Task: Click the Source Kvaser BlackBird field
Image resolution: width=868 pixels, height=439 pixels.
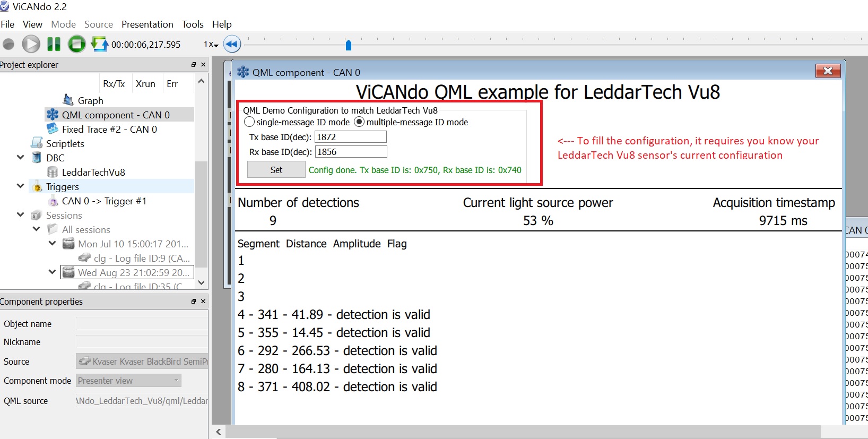Action: click(142, 361)
